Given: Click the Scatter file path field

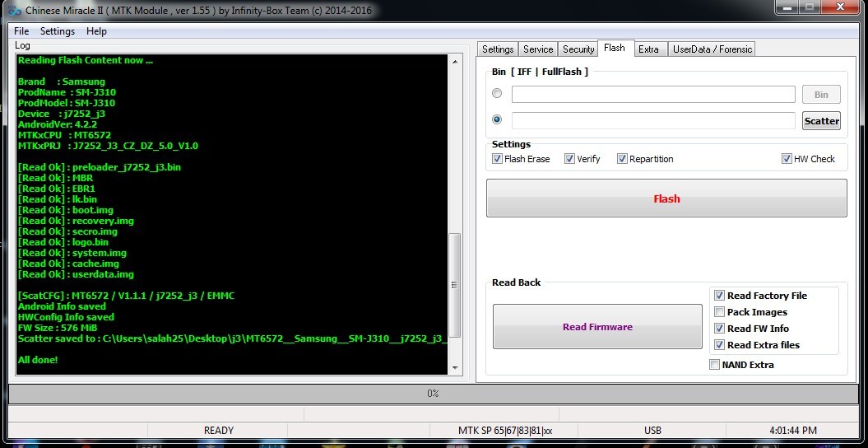Looking at the screenshot, I should pos(653,120).
